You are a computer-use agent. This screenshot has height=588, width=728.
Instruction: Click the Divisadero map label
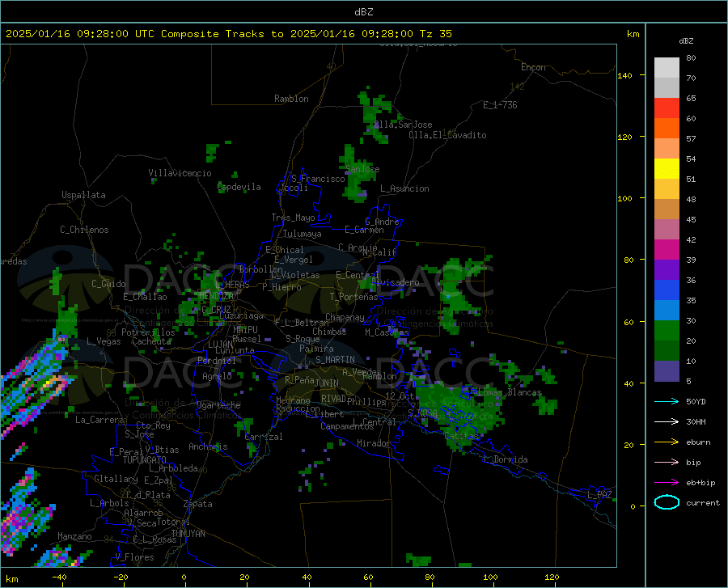click(395, 282)
